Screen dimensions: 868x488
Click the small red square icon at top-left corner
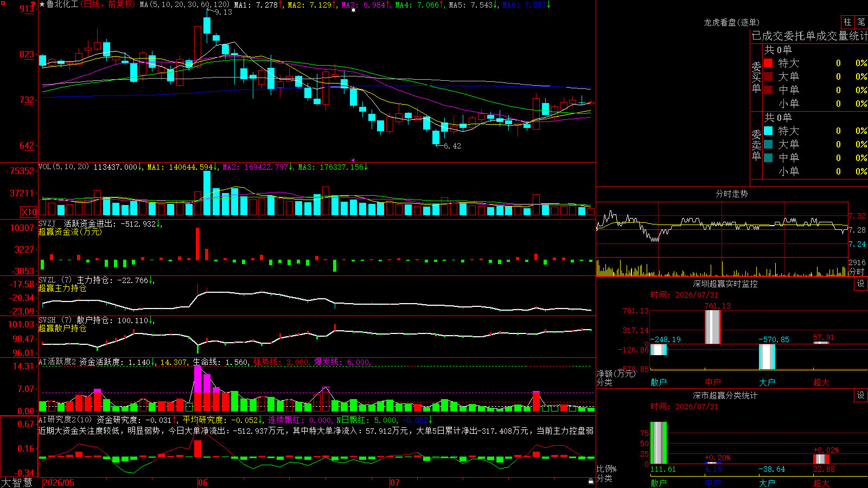(3, 3)
